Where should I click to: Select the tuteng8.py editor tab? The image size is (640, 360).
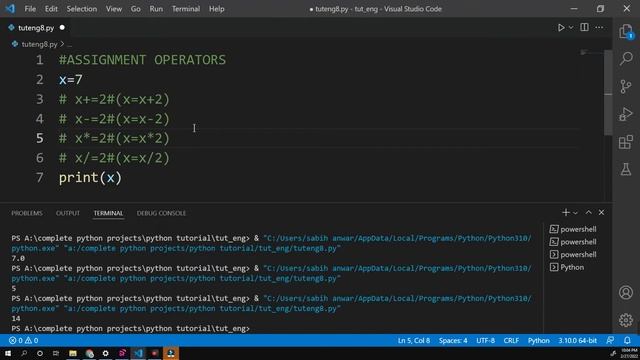coord(36,28)
